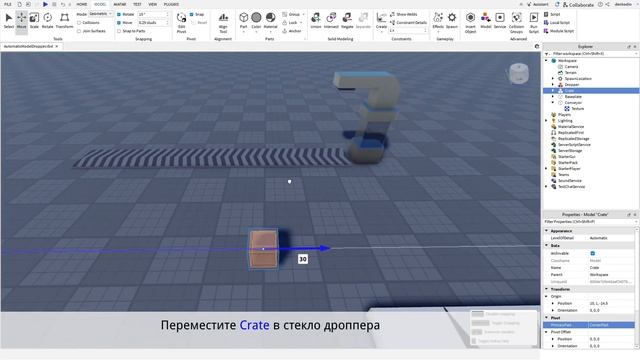Open the Effects gameplay menu

(438, 21)
